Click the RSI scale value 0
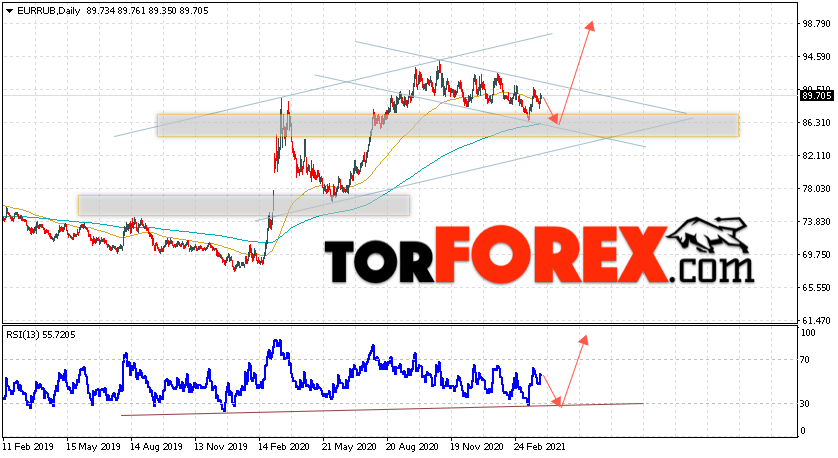The width and height of the screenshot is (838, 458). 803,431
